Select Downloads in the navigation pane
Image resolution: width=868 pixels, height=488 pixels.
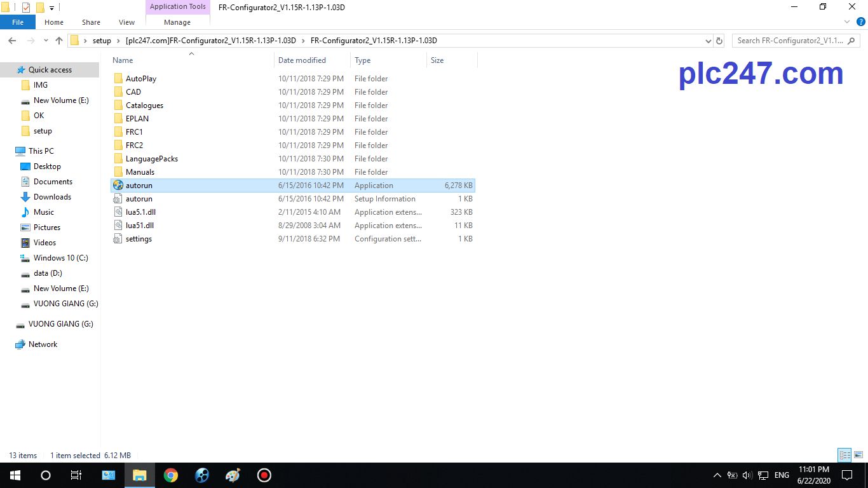click(x=52, y=197)
